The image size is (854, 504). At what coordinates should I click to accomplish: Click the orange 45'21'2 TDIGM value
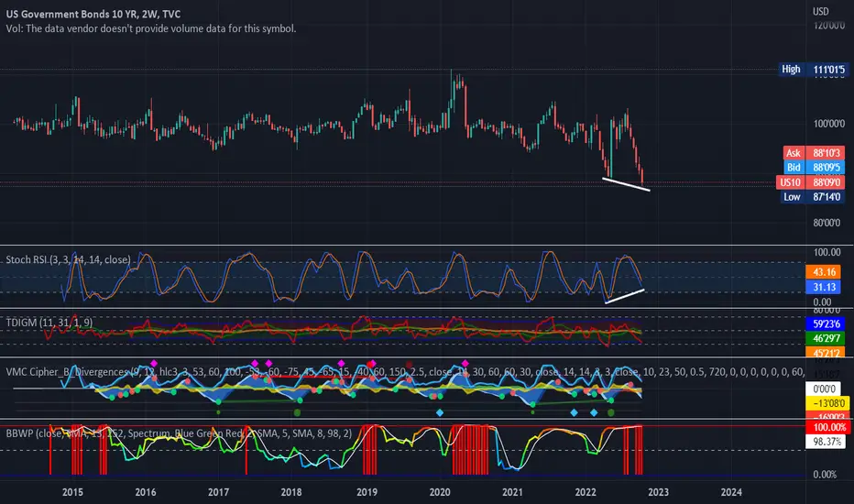825,353
